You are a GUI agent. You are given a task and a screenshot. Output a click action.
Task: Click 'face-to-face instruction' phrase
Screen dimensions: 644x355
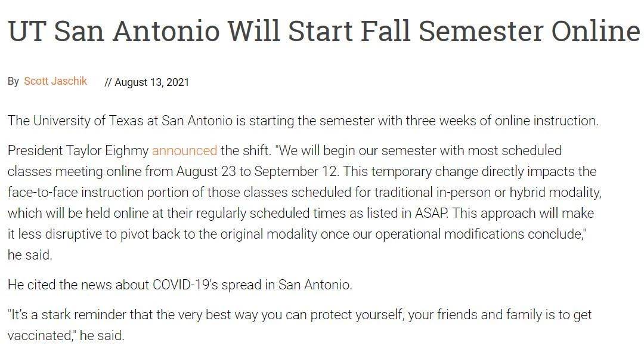75,192
